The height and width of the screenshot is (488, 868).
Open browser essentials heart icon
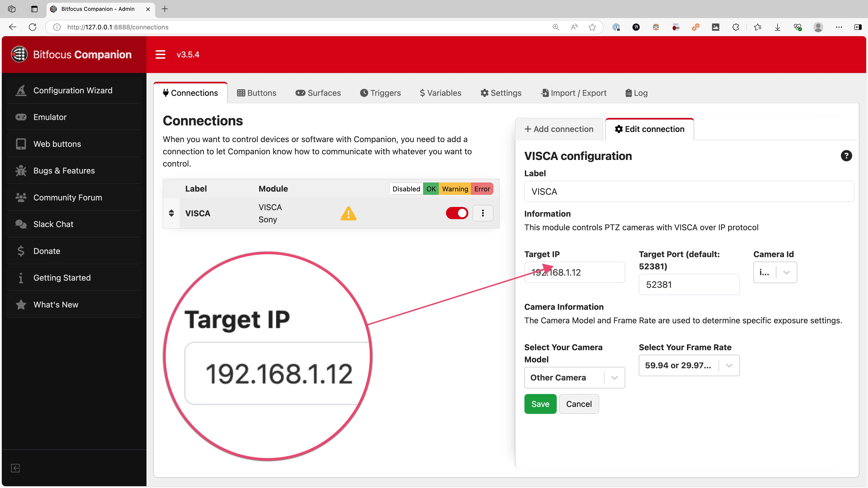point(797,27)
